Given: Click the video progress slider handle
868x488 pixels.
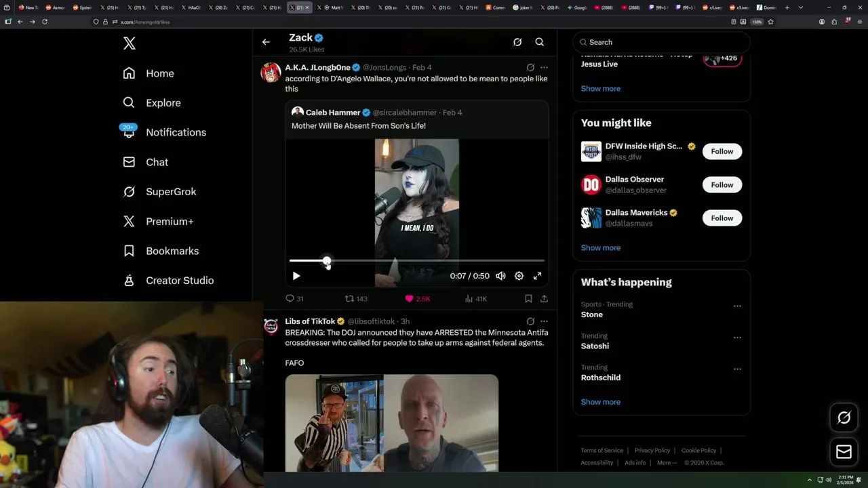Looking at the screenshot, I should 328,261.
